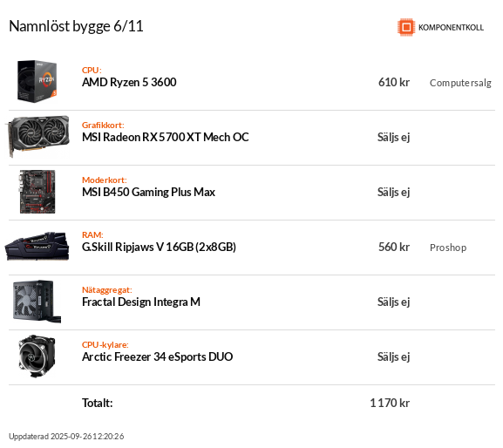Open MSI Radeon RX 5700 XT Mech OC link

pos(166,137)
